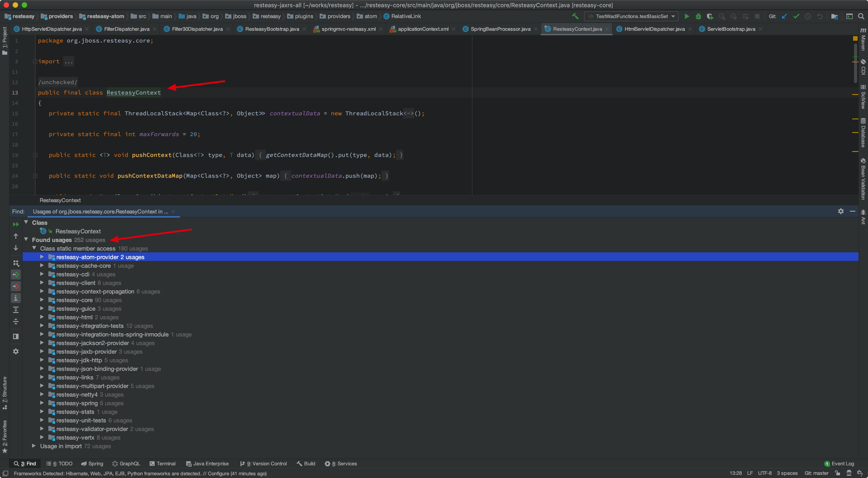Image resolution: width=868 pixels, height=478 pixels.
Task: Toggle the usage info 'i' button
Action: pos(16,298)
